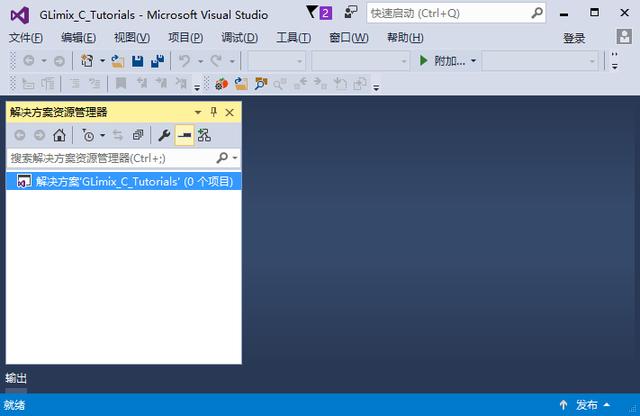
Task: Open the empty combo box after 附加
Action: (x=540, y=61)
